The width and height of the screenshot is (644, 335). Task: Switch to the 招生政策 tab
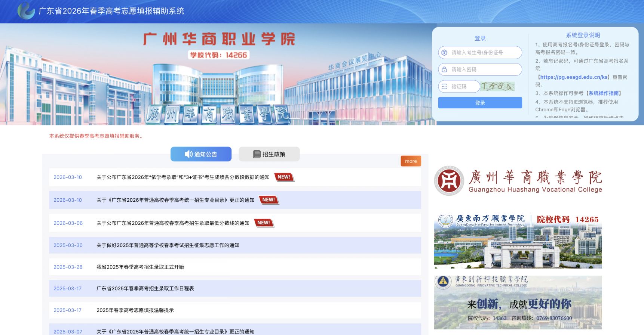[269, 154]
